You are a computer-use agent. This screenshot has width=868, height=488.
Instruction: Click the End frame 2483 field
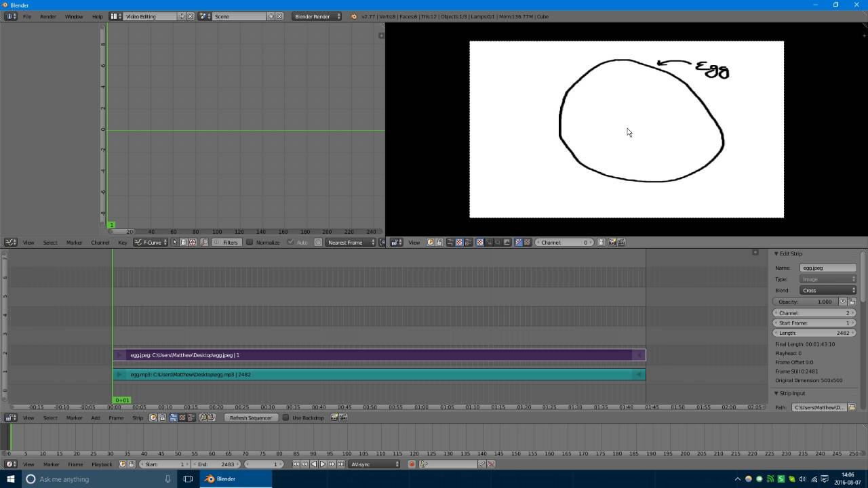216,464
